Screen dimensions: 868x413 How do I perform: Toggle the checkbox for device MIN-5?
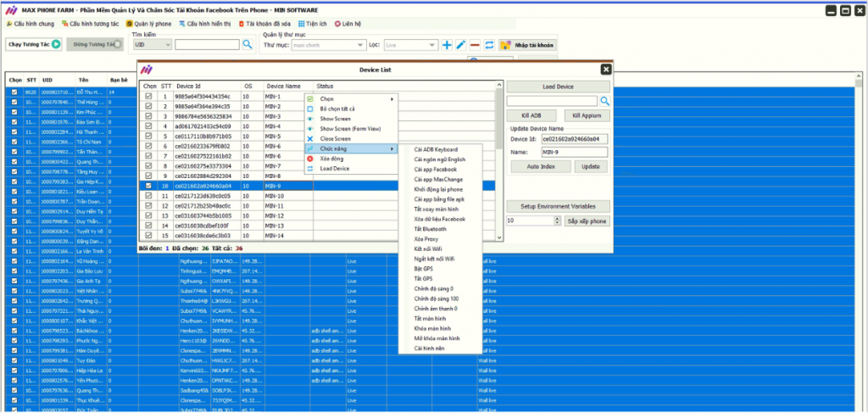tap(148, 137)
